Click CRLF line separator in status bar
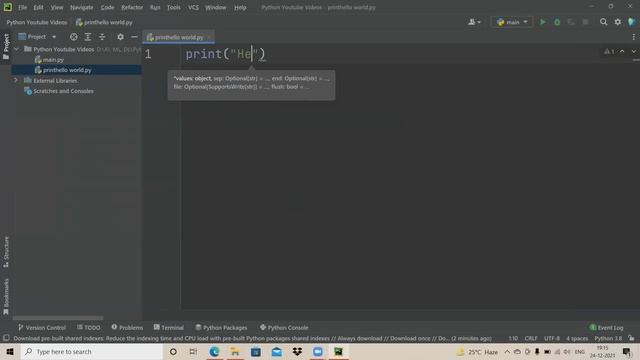640x360 pixels. [x=531, y=338]
